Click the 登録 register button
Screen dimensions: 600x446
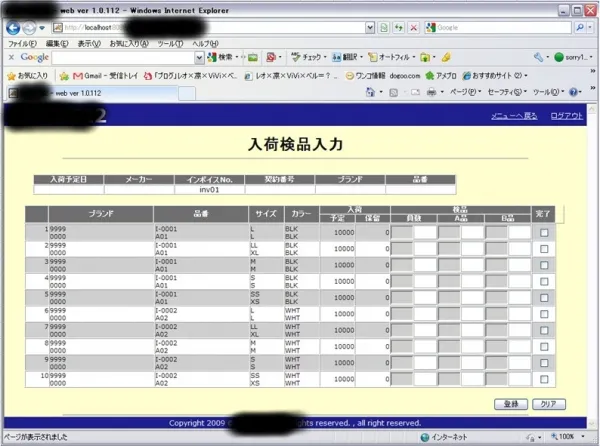pyautogui.click(x=511, y=404)
